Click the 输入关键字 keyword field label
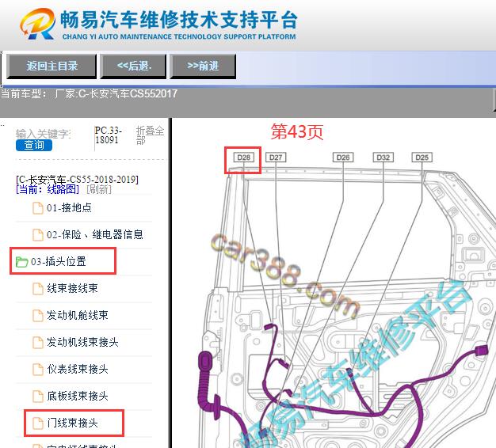This screenshot has width=496, height=448. 43,134
